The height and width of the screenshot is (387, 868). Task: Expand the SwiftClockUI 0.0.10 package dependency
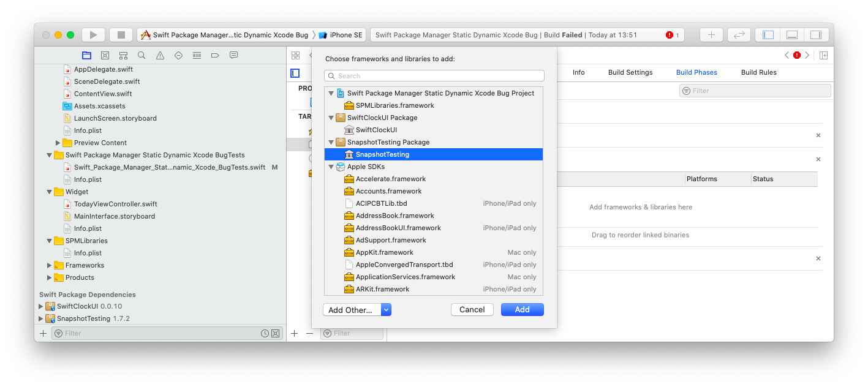coord(41,306)
